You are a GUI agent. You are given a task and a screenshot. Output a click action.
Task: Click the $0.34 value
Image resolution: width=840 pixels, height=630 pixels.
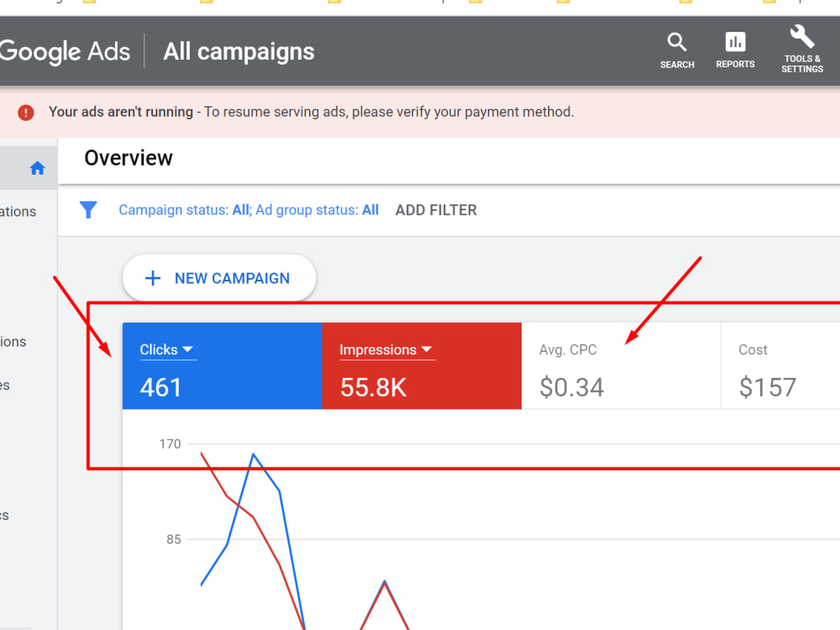571,387
